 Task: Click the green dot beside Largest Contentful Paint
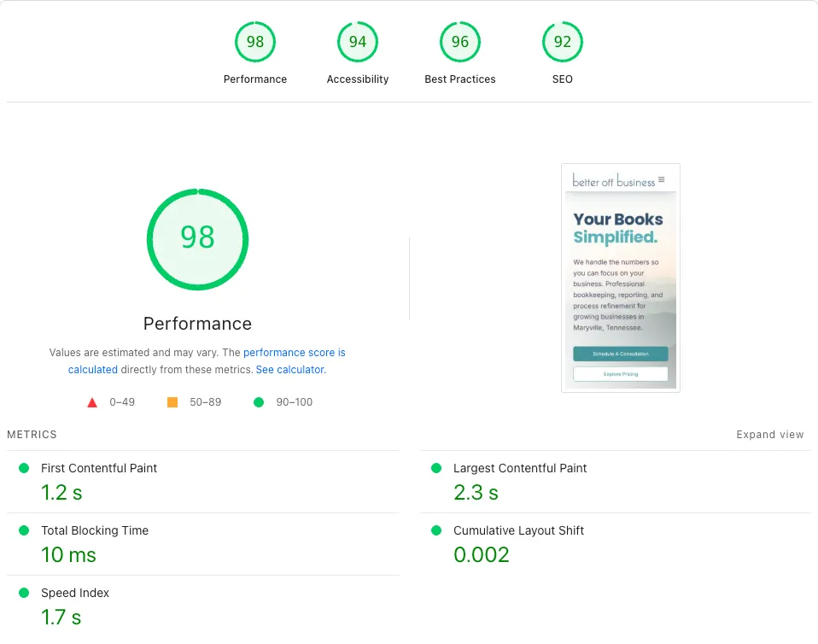437,468
